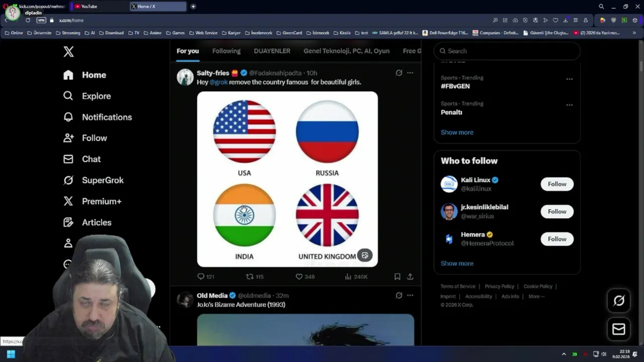Image resolution: width=644 pixels, height=362 pixels.
Task: Open Explore in the sidebar
Action: pyautogui.click(x=87, y=96)
